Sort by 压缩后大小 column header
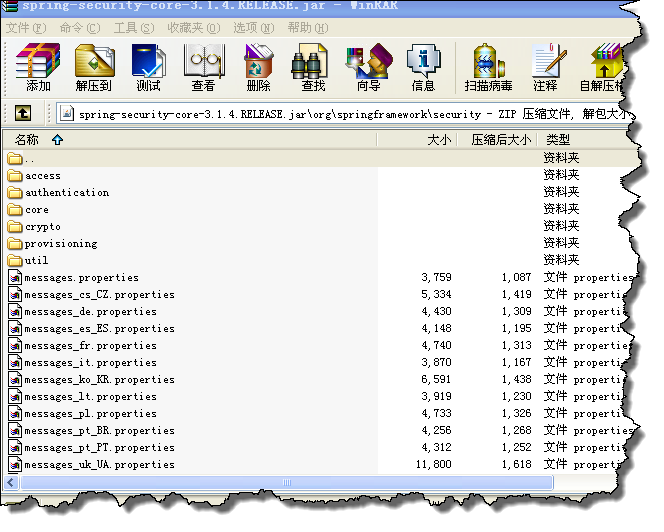This screenshot has height=532, width=664. coord(497,139)
